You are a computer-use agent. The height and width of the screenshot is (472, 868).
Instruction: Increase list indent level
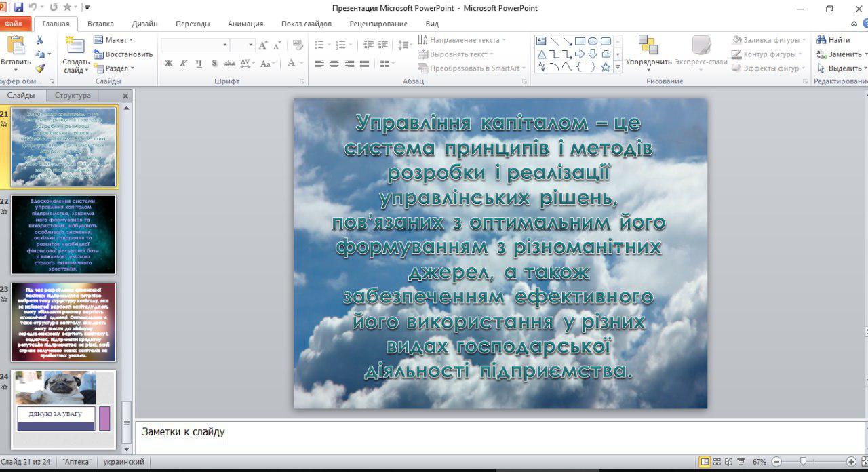coord(383,45)
